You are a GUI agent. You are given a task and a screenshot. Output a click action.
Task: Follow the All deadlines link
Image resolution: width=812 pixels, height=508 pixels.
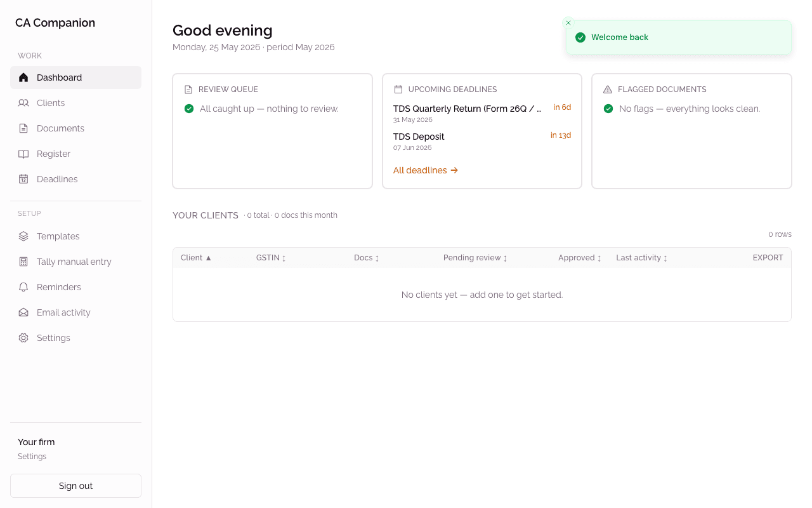(x=426, y=170)
